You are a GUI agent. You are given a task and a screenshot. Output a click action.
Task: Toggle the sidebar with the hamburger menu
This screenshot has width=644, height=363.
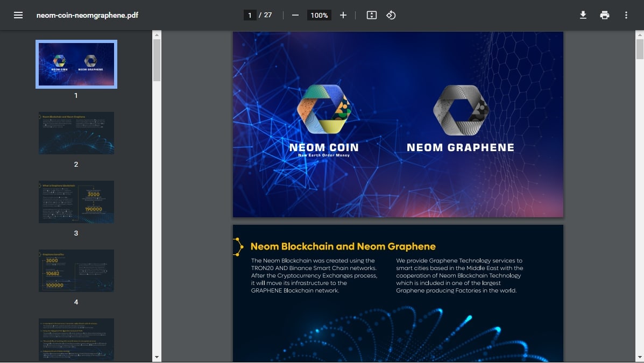pos(18,15)
